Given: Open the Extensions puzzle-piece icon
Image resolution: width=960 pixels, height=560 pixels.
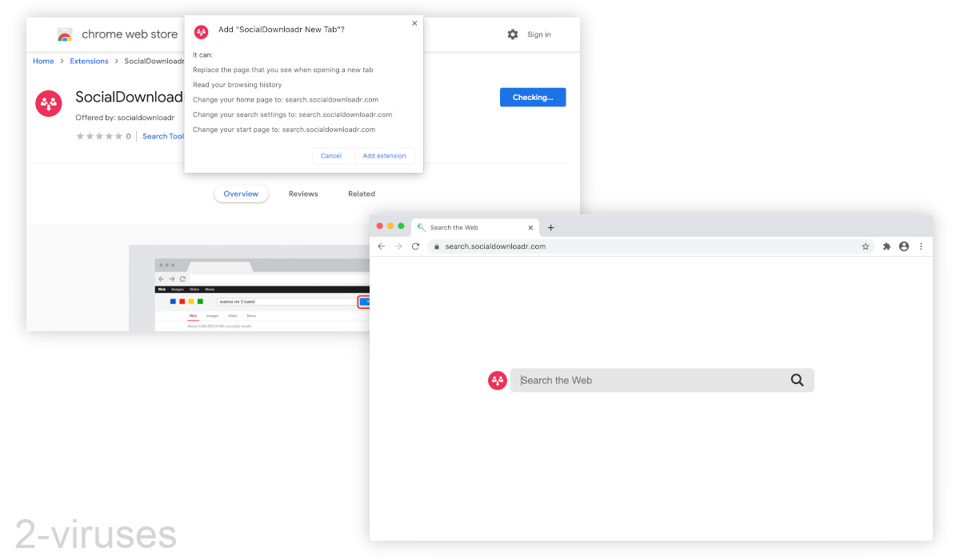Looking at the screenshot, I should click(886, 246).
